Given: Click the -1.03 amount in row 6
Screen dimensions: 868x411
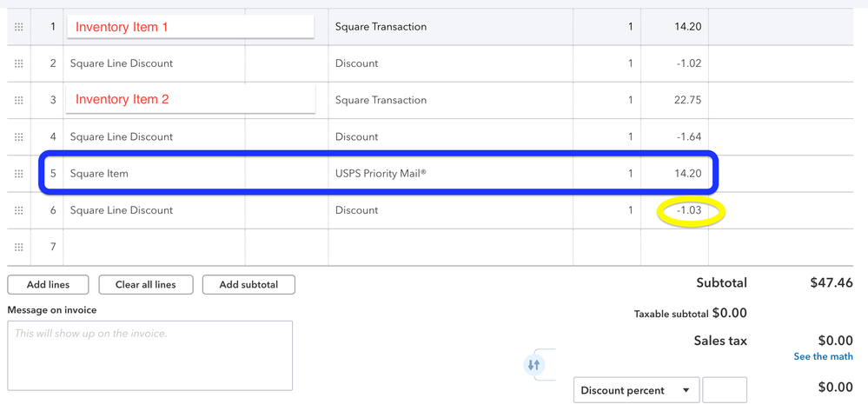Looking at the screenshot, I should click(x=689, y=210).
